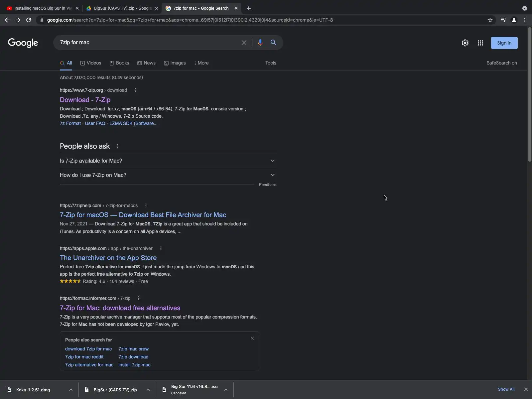Open '7-Zip for macOS' archiver result
Screen dimensions: 532x399
click(x=143, y=215)
